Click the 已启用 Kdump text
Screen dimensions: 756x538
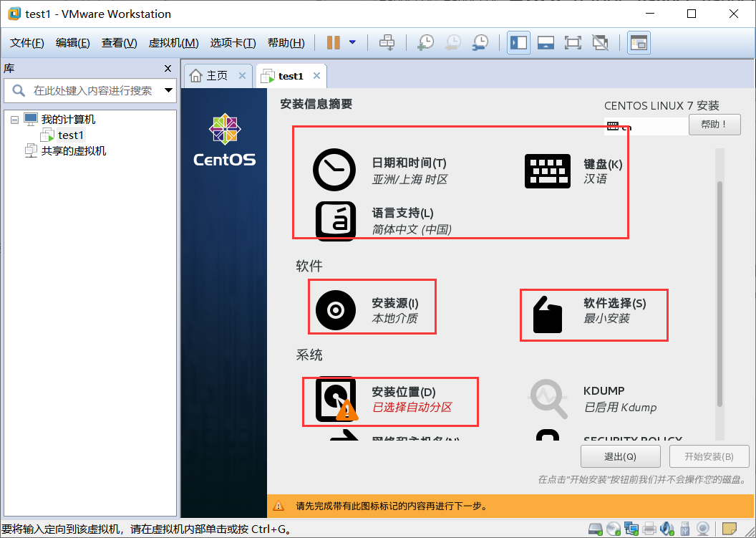tap(621, 407)
